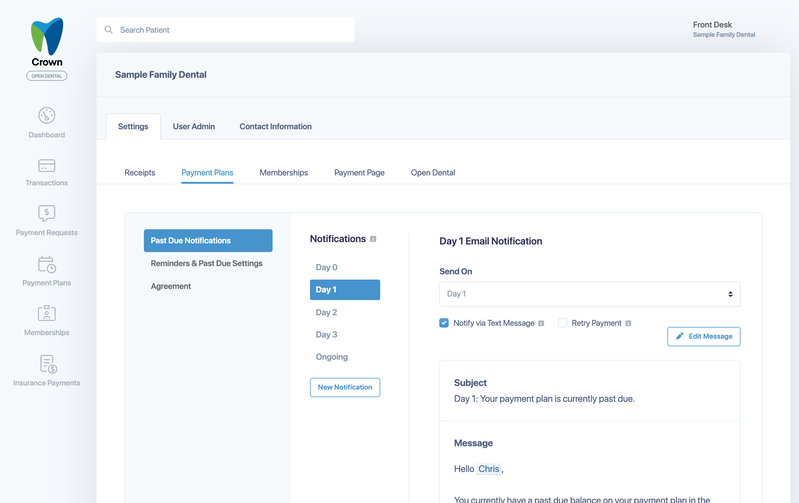Select the Day 3 notification

point(327,335)
